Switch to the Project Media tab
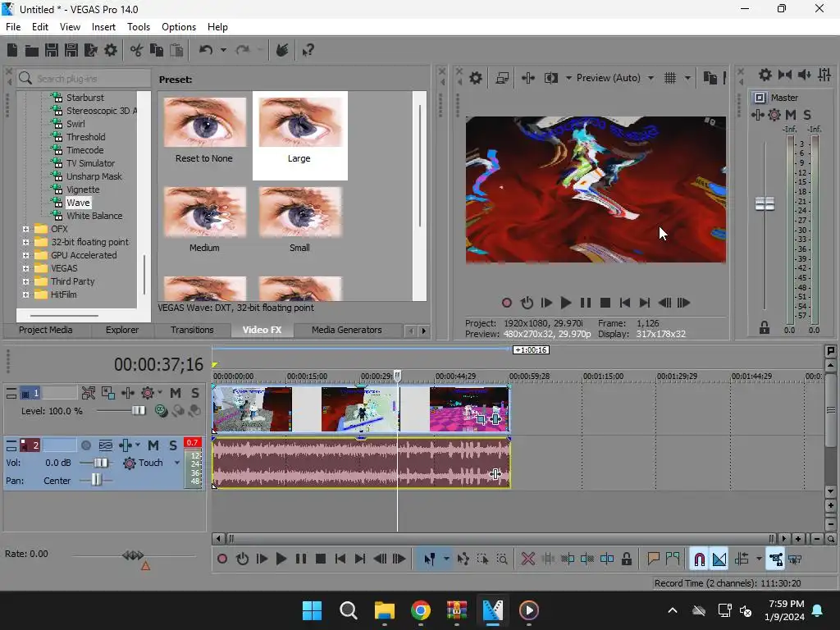The width and height of the screenshot is (840, 630). pos(46,330)
